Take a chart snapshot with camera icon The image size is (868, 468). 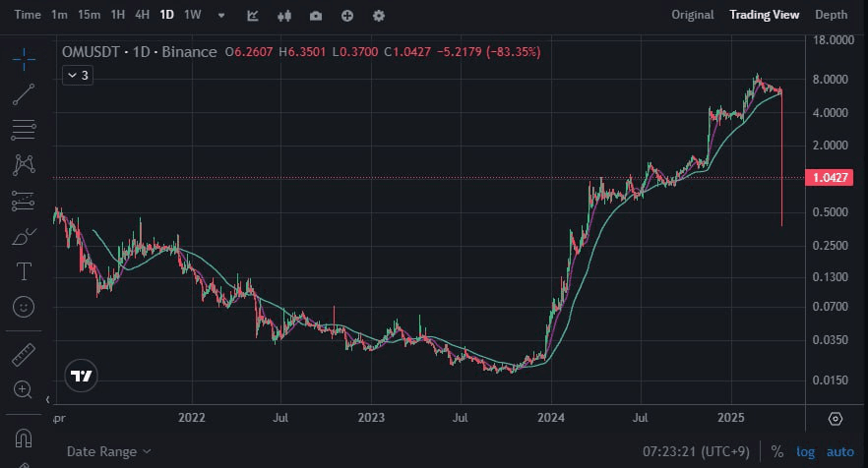[315, 16]
